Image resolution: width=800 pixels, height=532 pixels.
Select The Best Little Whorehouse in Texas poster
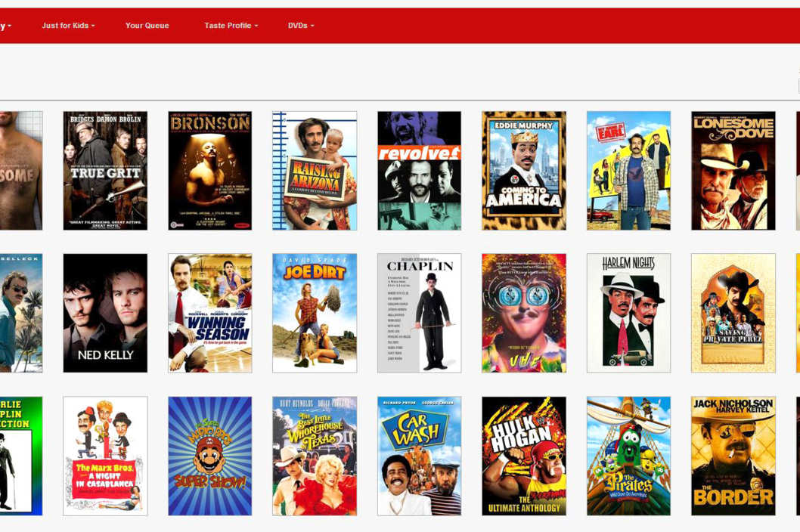(315, 456)
